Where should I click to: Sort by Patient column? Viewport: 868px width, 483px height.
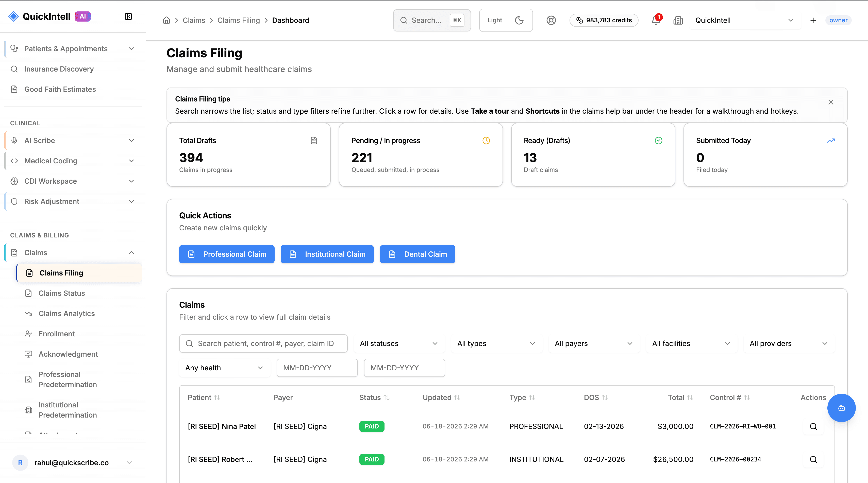pyautogui.click(x=204, y=398)
